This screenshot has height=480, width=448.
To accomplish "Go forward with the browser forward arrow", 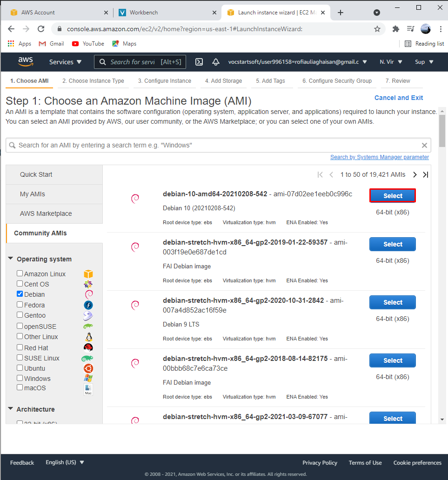I will [26, 29].
